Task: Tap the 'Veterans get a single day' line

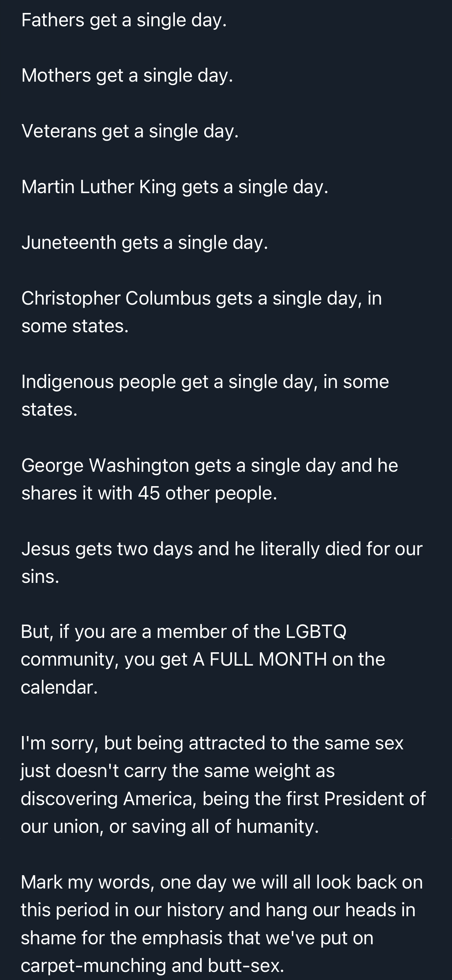Action: point(130,131)
